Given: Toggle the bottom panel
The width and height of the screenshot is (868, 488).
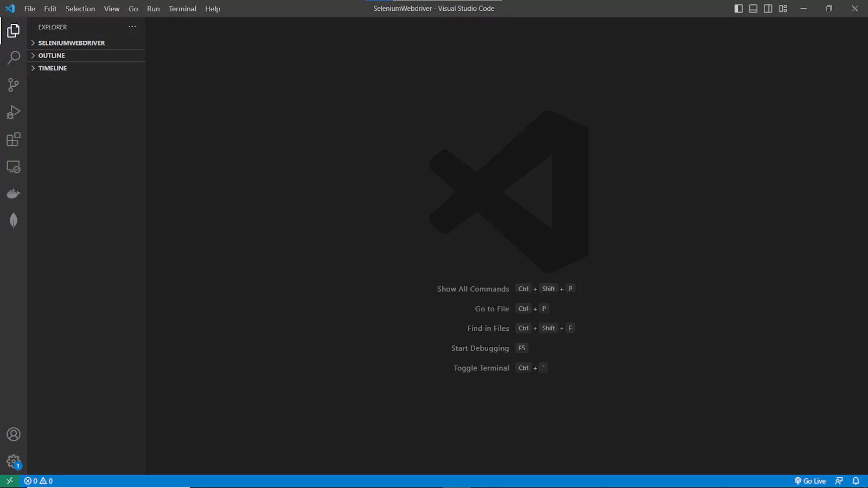Looking at the screenshot, I should click(753, 8).
